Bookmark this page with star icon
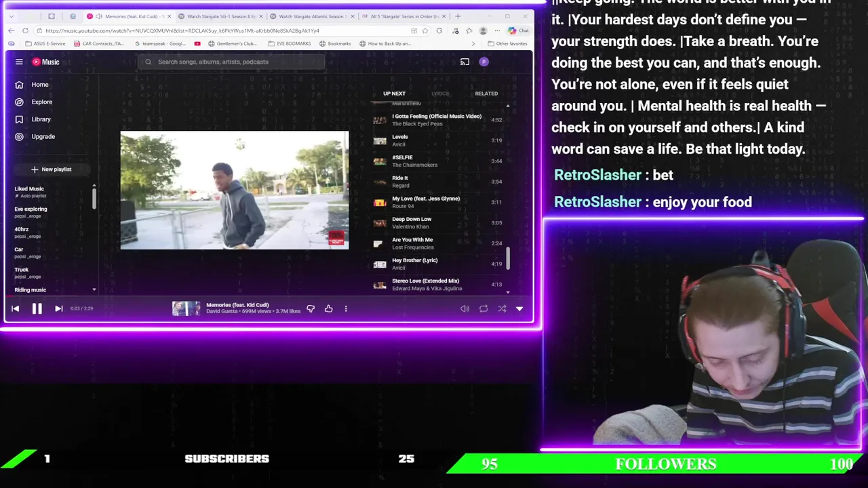This screenshot has height=488, width=868. click(x=425, y=30)
